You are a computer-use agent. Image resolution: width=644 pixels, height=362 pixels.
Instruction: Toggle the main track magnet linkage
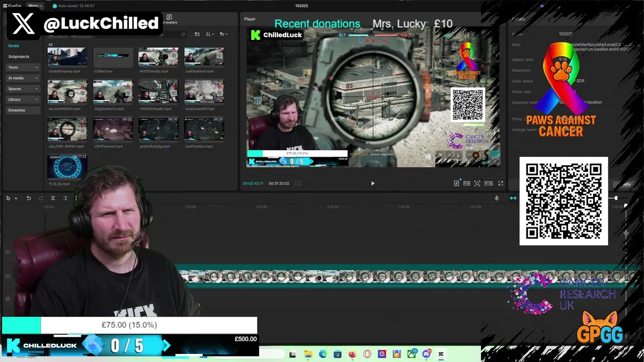[x=513, y=198]
